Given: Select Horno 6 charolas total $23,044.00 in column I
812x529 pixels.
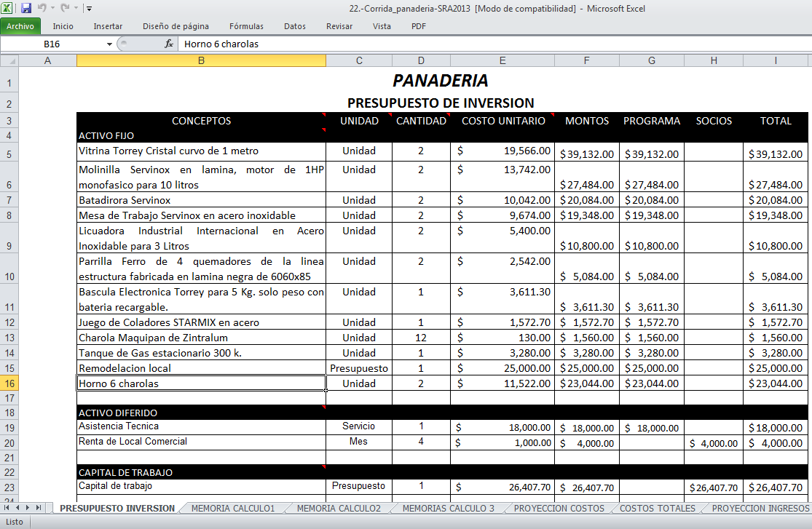Looking at the screenshot, I should coord(776,383).
